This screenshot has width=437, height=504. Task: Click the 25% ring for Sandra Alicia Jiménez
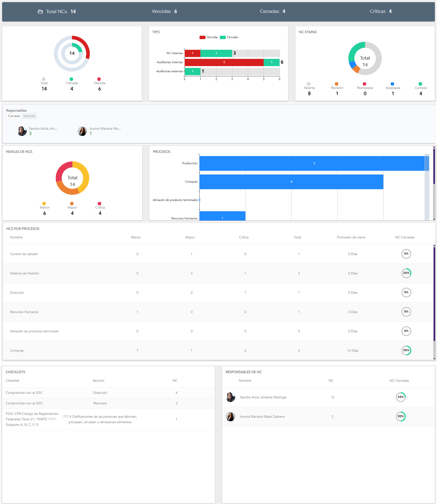[401, 397]
